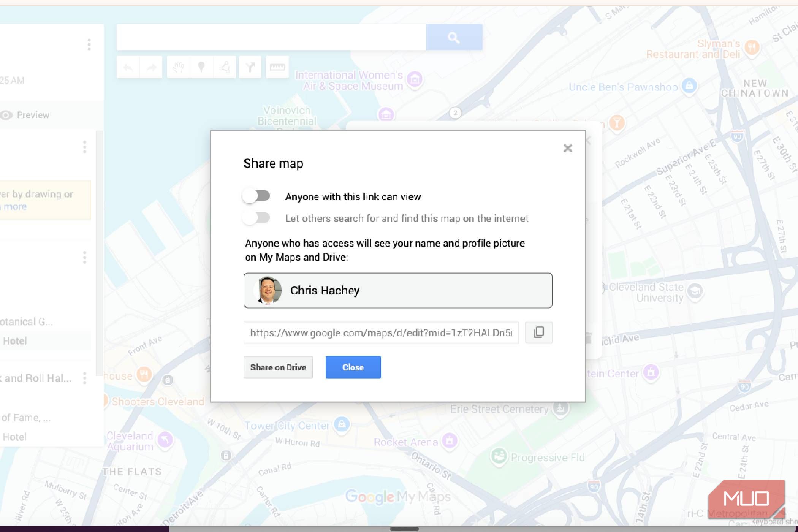Click the blue search magnifier button

(454, 37)
